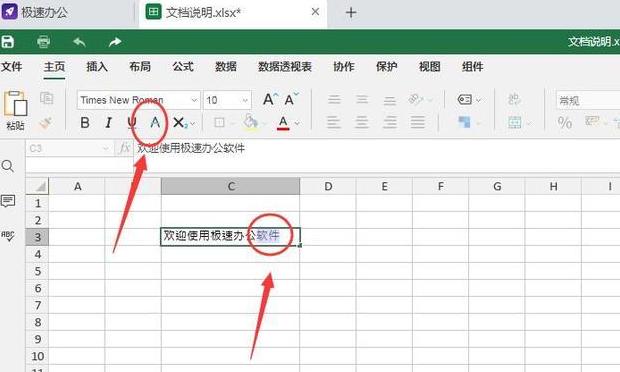Print the spreadsheet using the printer icon

click(43, 42)
